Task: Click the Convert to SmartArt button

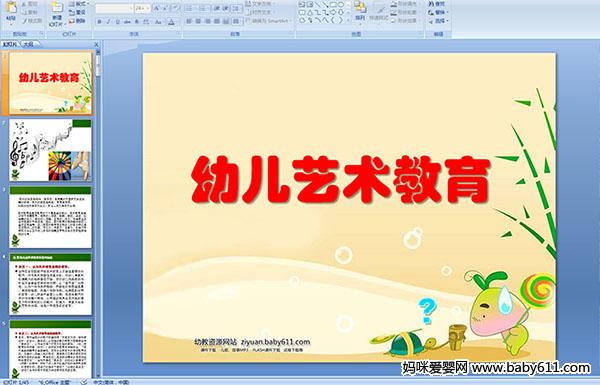Action: (x=268, y=21)
